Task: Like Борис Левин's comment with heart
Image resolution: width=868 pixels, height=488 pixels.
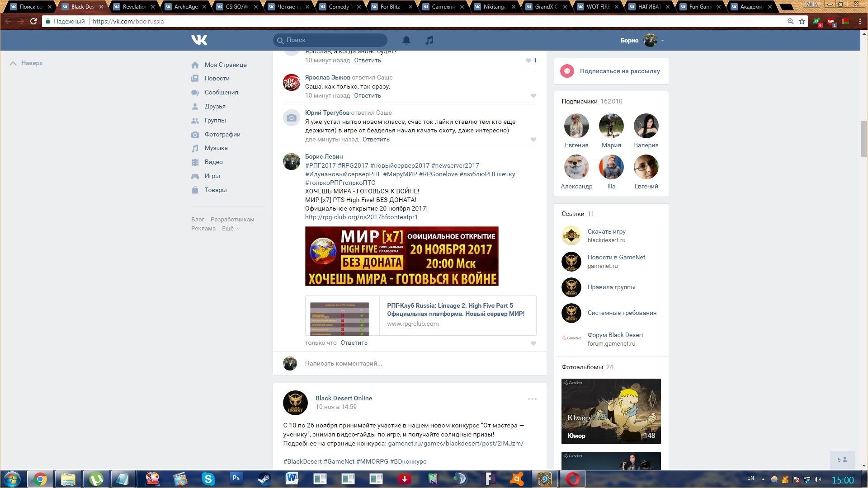Action: click(533, 343)
